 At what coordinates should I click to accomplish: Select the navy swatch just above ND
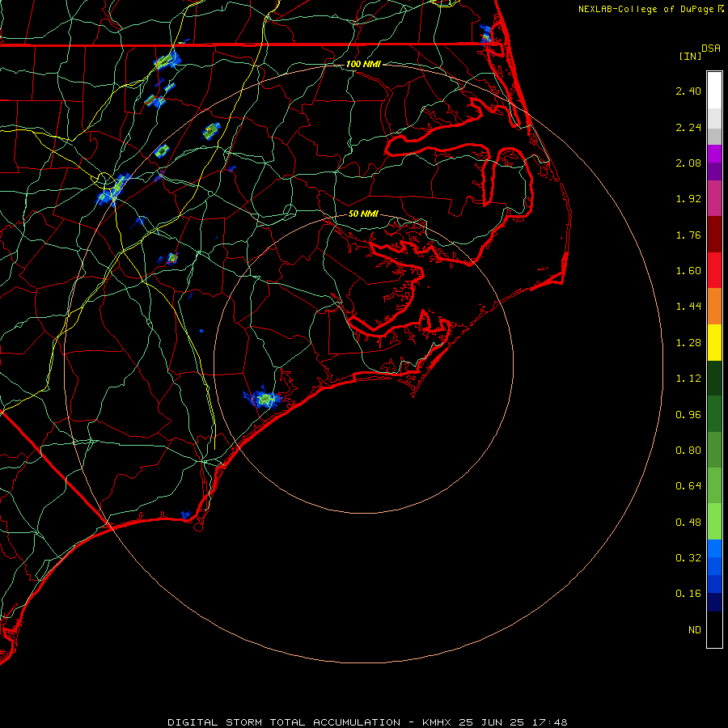pyautogui.click(x=714, y=603)
